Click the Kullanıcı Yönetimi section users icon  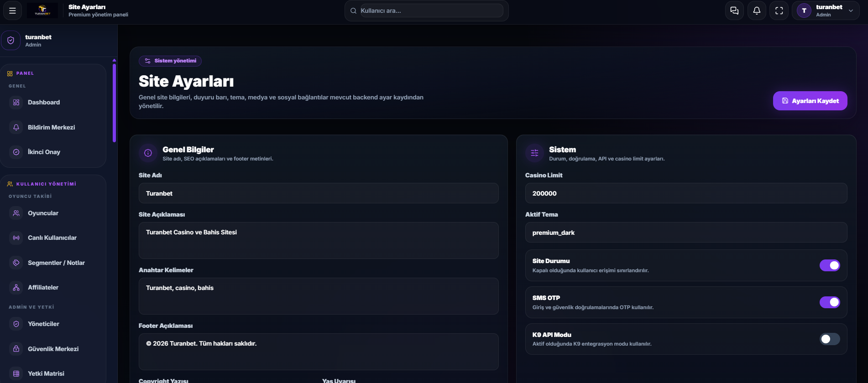point(10,184)
